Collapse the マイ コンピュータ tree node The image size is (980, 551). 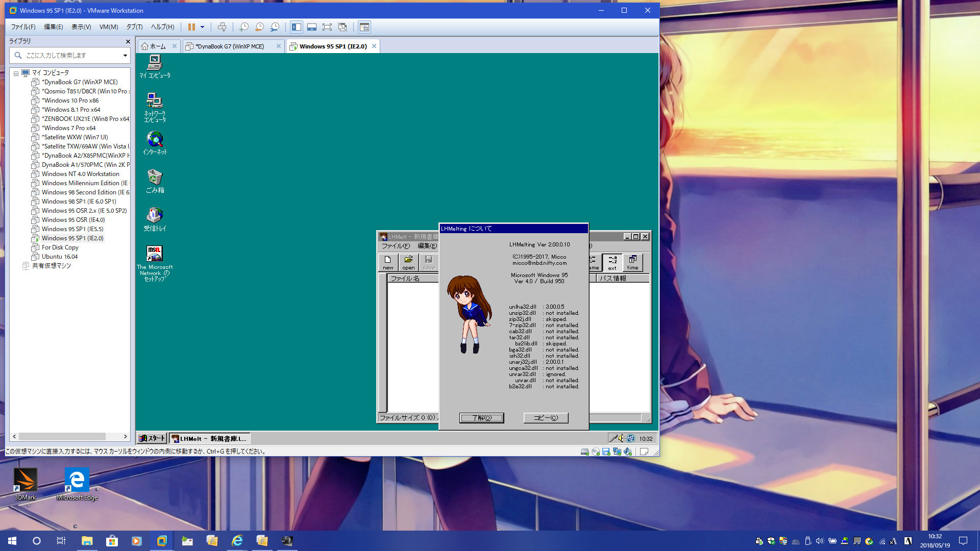click(16, 73)
